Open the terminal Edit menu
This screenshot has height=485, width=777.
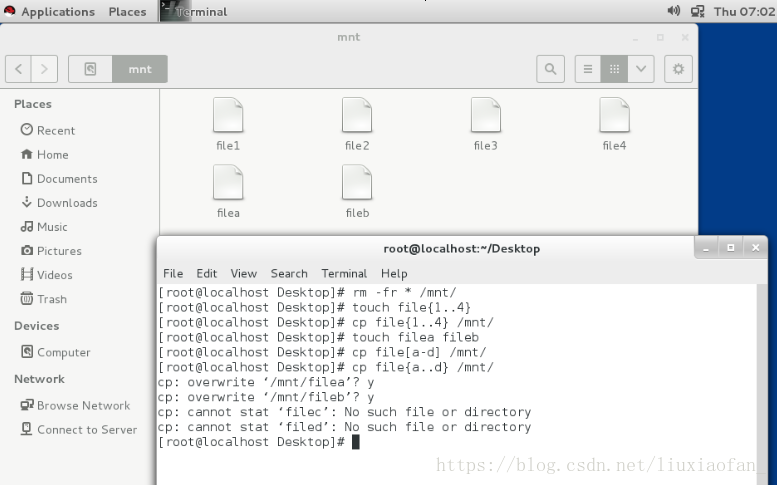coord(207,273)
